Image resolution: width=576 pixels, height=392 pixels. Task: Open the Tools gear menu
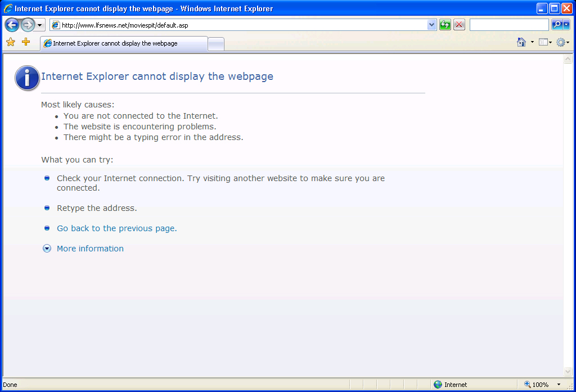tap(562, 42)
